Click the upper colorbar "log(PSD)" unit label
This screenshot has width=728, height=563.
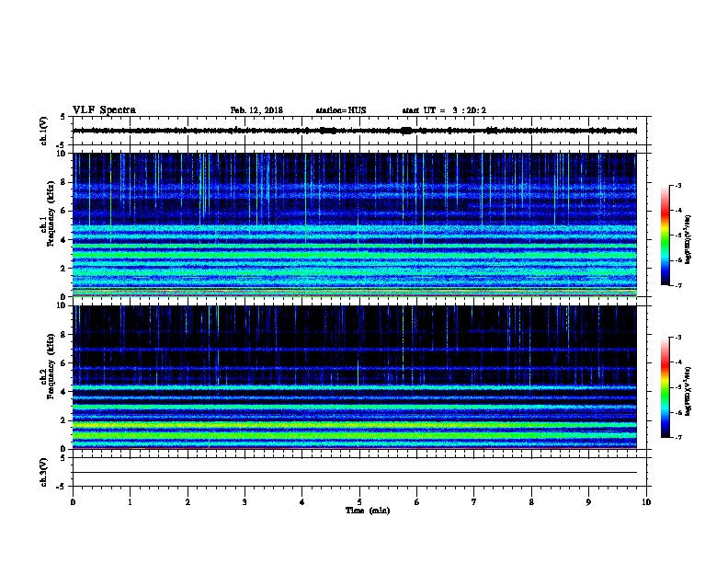point(688,240)
